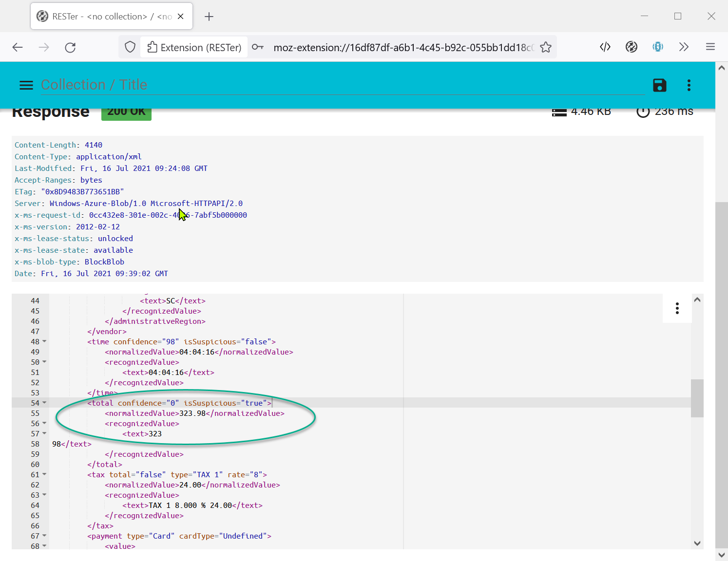
Task: Click the browser reload button
Action: tap(70, 47)
